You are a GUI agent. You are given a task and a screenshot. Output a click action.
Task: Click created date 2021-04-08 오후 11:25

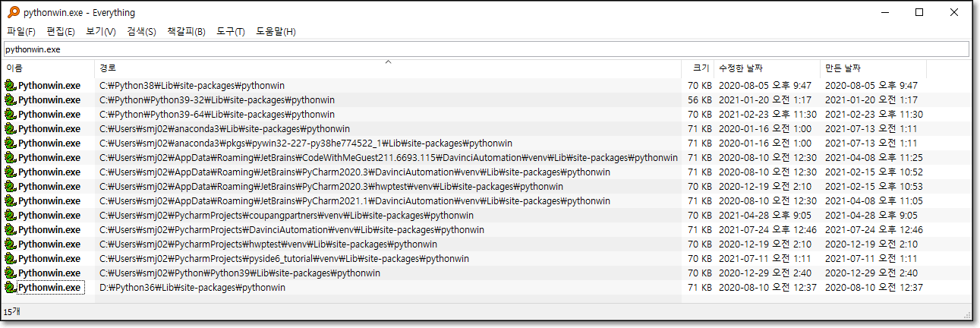pos(874,158)
